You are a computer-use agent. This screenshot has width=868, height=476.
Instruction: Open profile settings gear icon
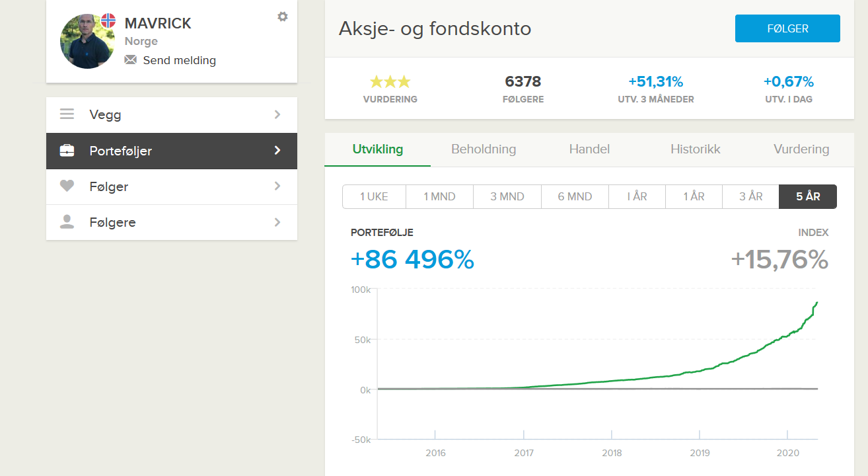click(x=283, y=17)
